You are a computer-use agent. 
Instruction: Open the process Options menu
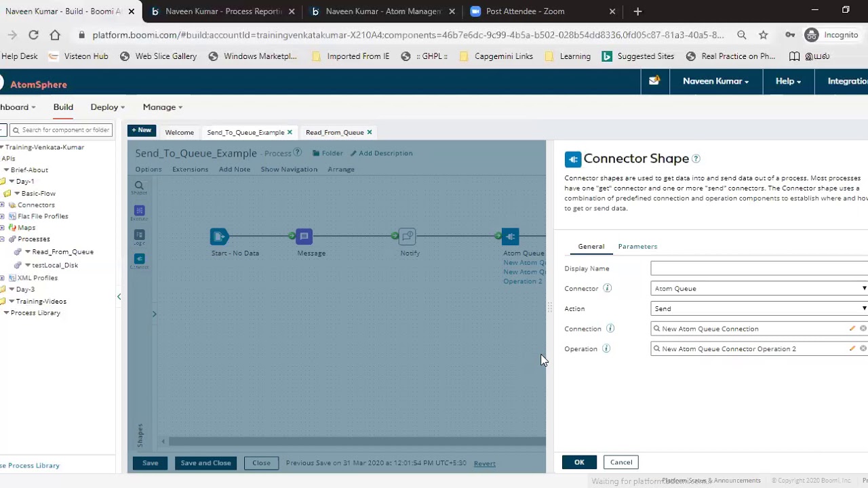coord(149,169)
